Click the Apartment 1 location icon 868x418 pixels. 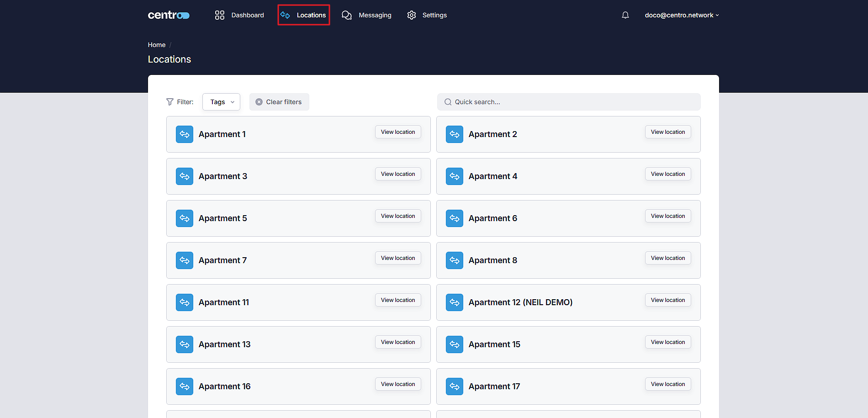[x=185, y=134]
